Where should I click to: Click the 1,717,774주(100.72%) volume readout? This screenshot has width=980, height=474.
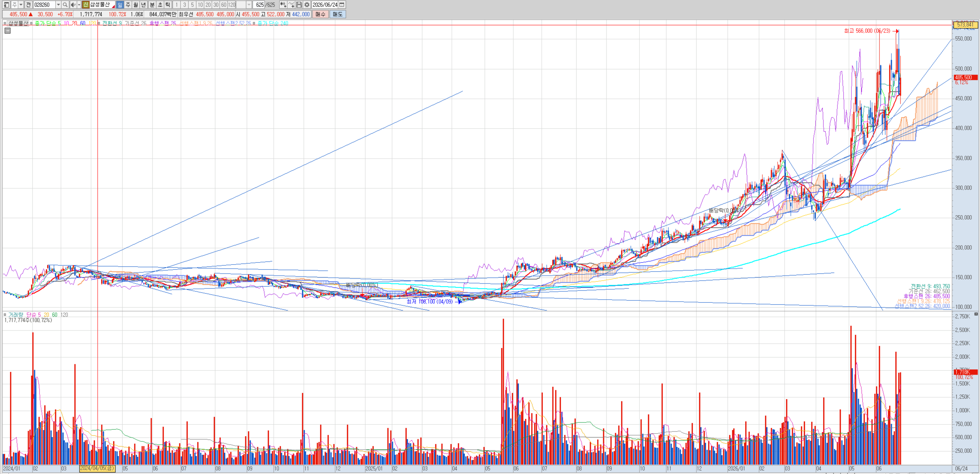(28, 320)
